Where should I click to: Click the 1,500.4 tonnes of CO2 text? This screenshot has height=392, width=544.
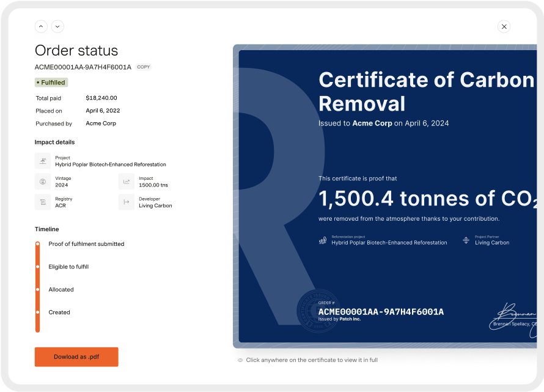[x=428, y=199]
